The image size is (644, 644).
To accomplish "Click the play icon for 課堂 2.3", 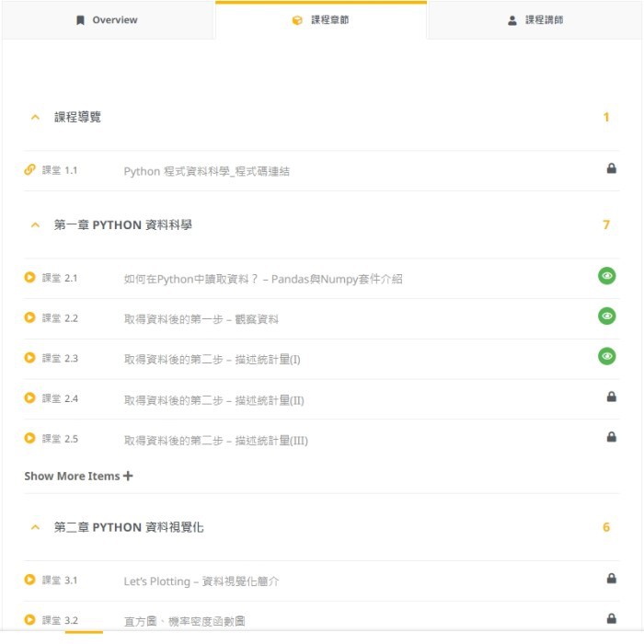I will tap(29, 358).
